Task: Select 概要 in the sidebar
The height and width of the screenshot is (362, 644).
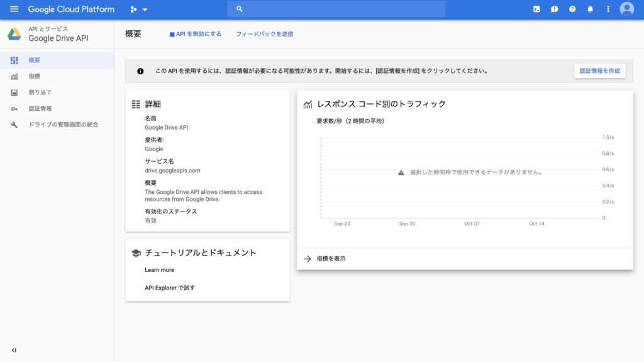Action: pos(57,60)
